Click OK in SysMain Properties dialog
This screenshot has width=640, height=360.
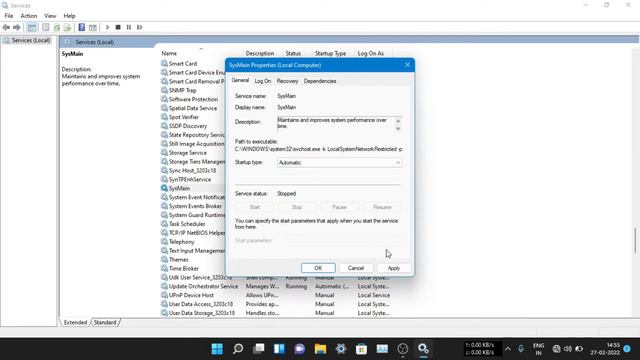point(318,268)
